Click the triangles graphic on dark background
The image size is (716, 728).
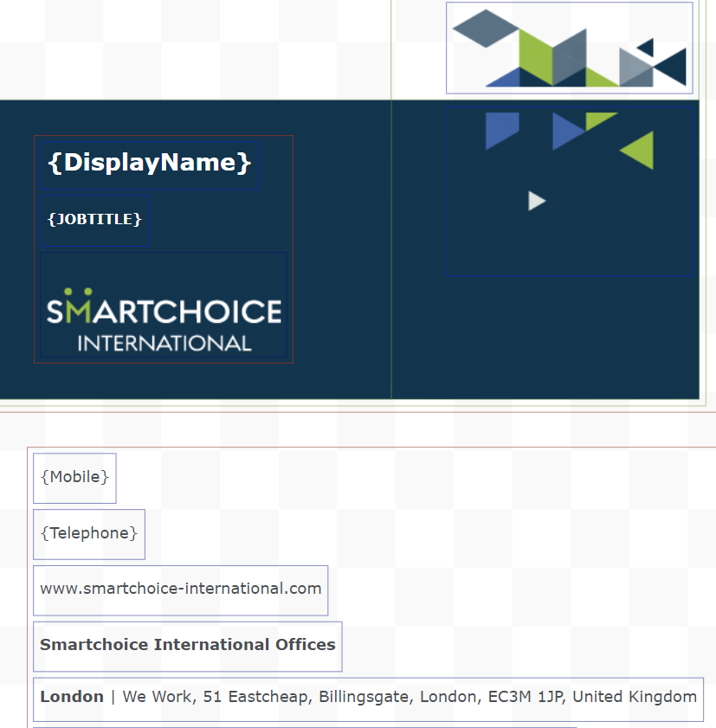point(570,191)
